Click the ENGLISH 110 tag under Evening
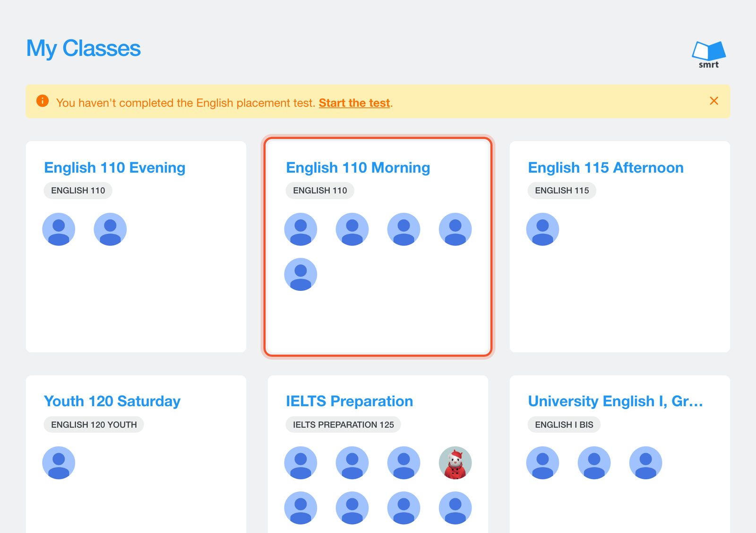This screenshot has width=756, height=533. point(78,191)
